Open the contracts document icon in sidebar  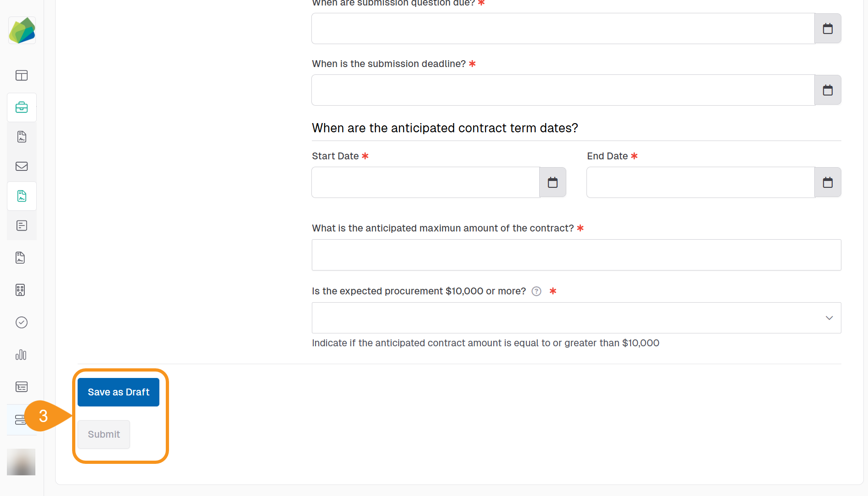click(22, 136)
